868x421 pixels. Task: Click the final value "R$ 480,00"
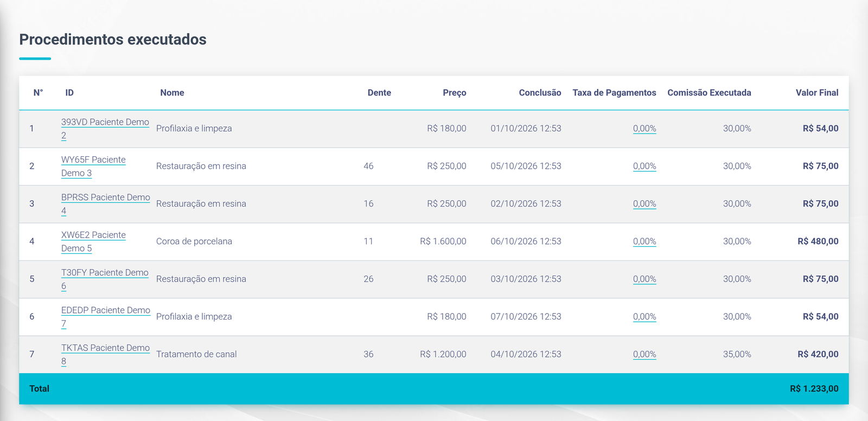coord(818,241)
